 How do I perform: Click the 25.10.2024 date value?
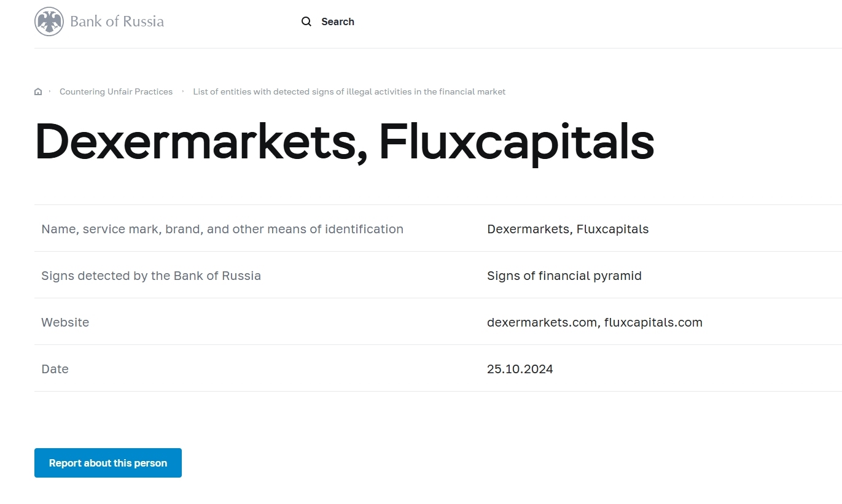click(x=520, y=369)
